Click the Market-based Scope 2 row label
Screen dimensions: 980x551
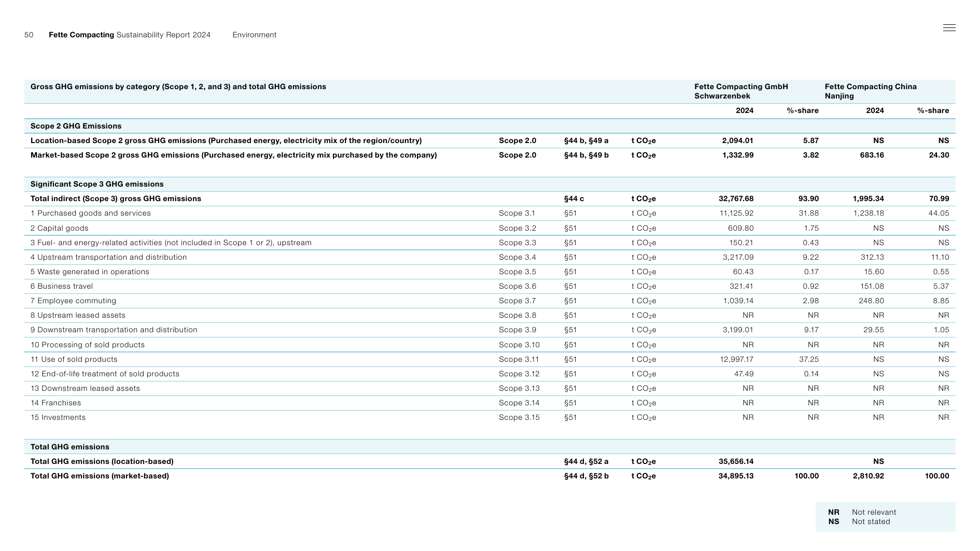[234, 155]
